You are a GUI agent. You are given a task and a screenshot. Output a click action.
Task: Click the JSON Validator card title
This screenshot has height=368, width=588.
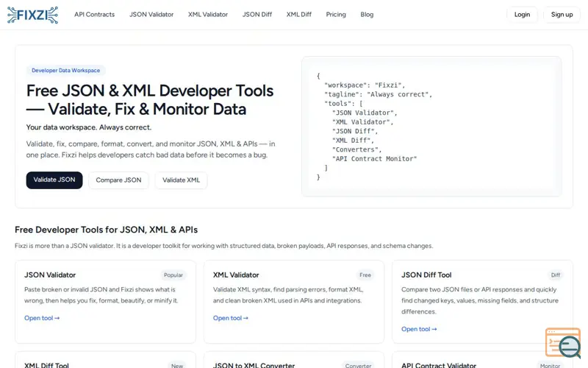click(x=50, y=275)
